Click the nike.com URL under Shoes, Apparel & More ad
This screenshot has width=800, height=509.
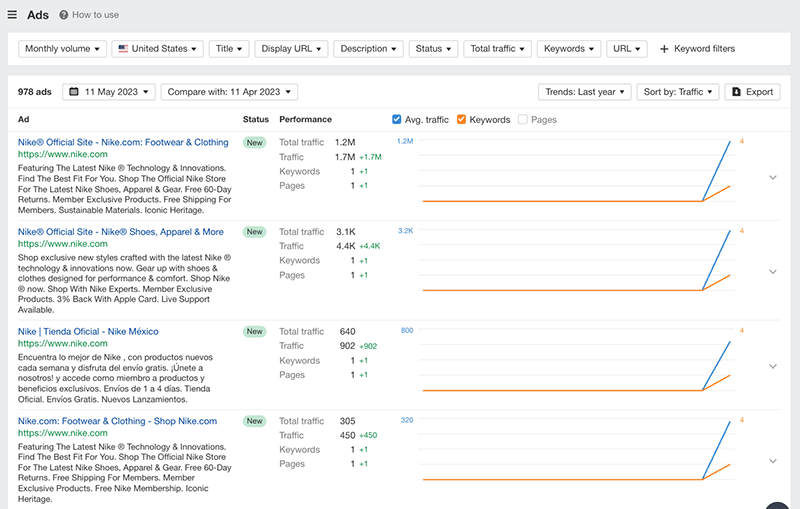63,244
